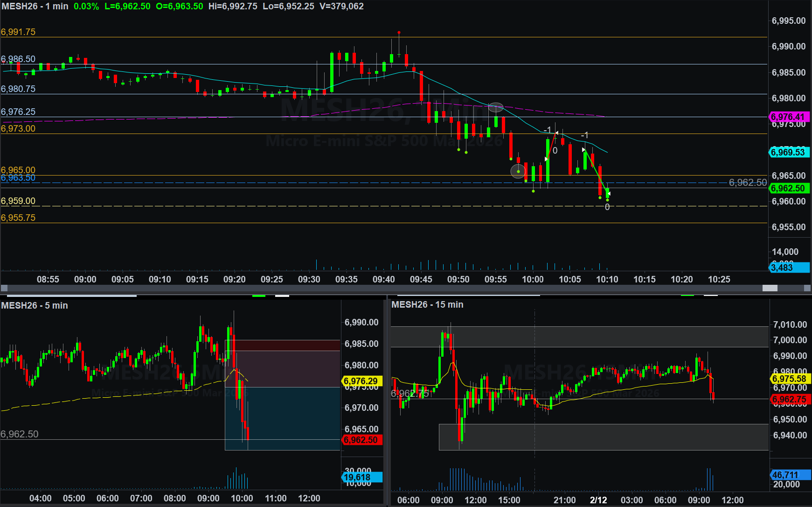Click the scrollbar's left arrow button

tap(4, 288)
